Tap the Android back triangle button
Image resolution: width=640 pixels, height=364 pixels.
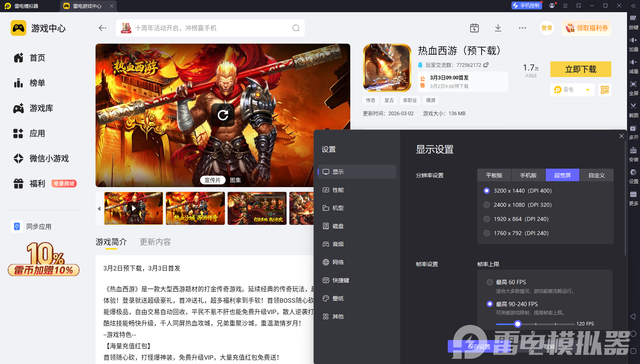point(633,316)
